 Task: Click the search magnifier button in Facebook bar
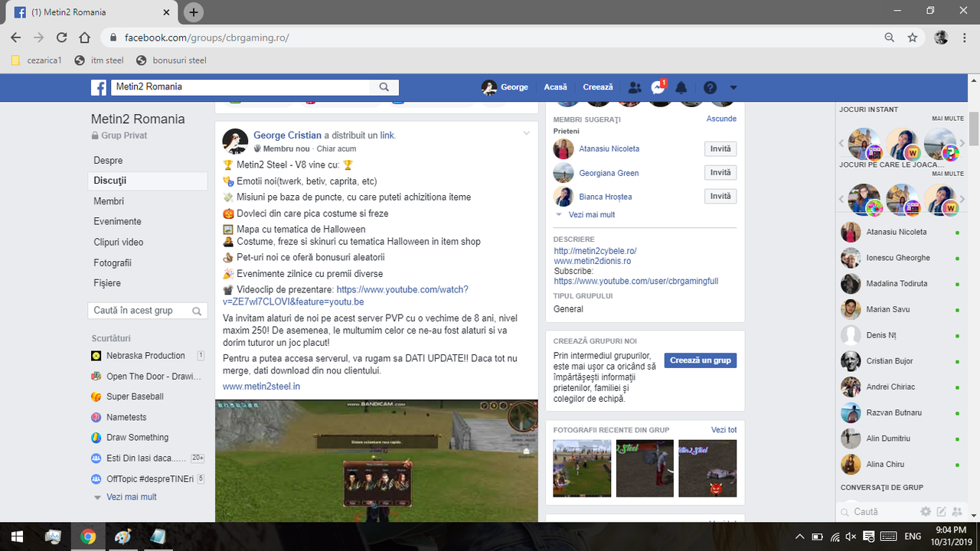384,87
